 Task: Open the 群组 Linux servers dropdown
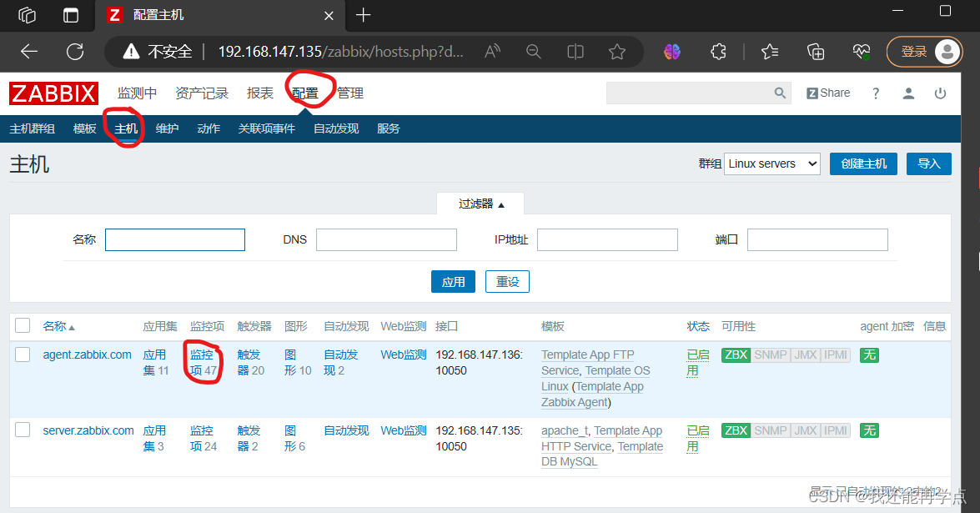pos(771,163)
